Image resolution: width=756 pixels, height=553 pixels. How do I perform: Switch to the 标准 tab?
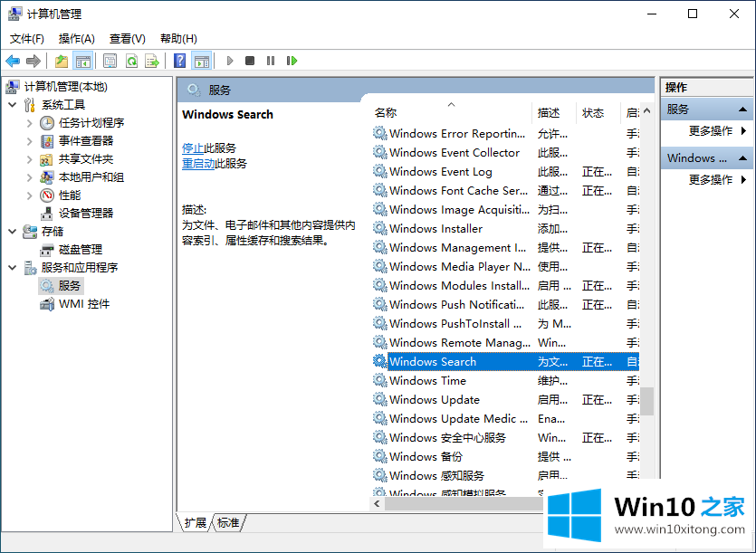[x=228, y=523]
